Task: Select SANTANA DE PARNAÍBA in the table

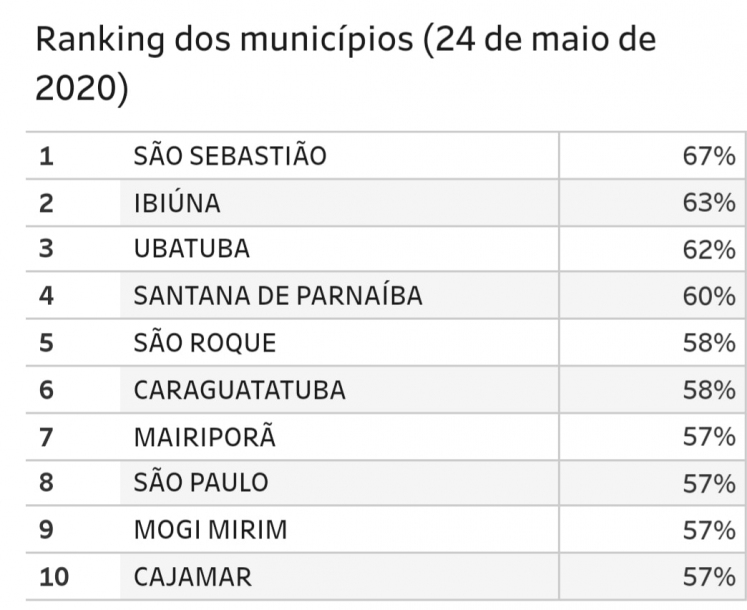Action: click(x=278, y=296)
